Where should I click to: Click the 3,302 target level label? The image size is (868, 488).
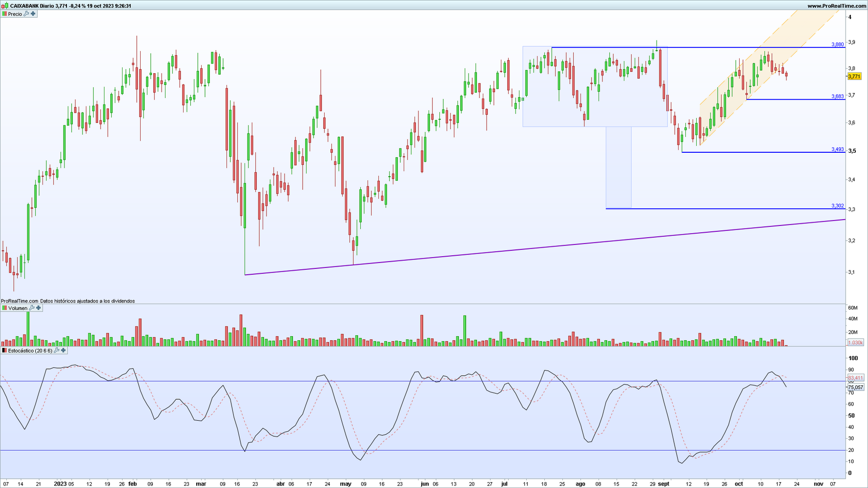pyautogui.click(x=837, y=206)
